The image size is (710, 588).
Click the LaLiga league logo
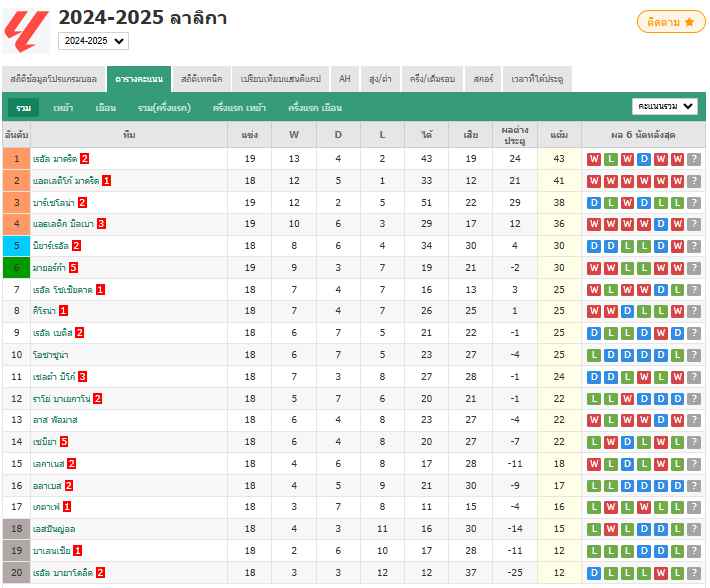coord(26,31)
